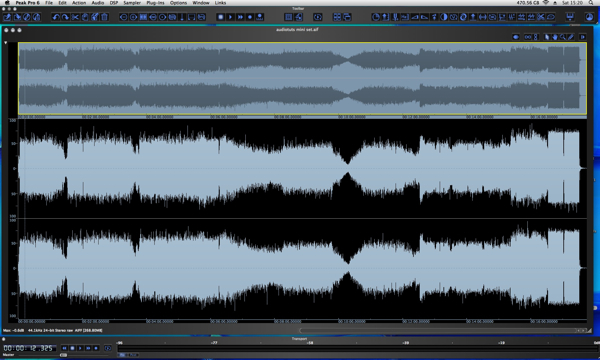Image resolution: width=600 pixels, height=360 pixels.
Task: Click the Redo arrow in the toolbar
Action: [65, 17]
